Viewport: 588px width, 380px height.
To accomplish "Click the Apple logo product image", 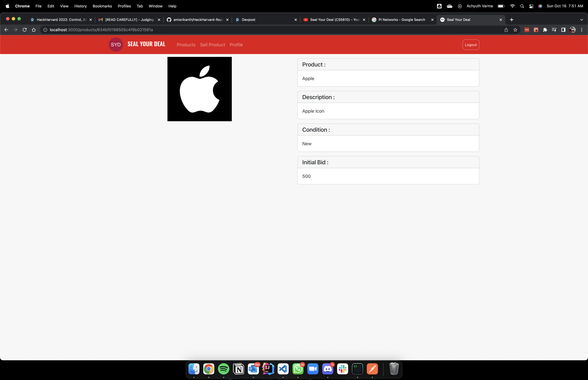I will click(x=199, y=89).
